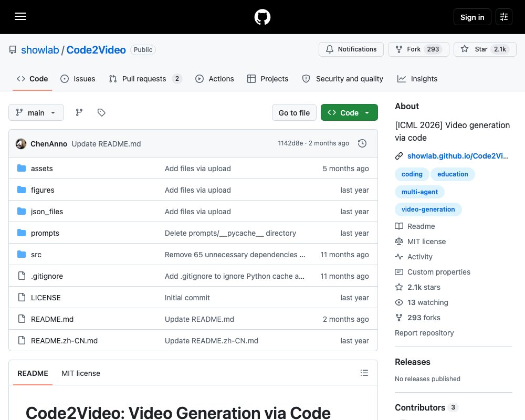Screen dimensions: 525x420
Task: Switch to the Projects tab
Action: 268,79
